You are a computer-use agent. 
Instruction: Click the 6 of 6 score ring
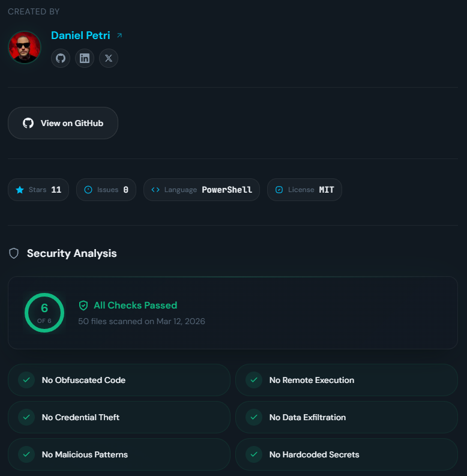(44, 313)
